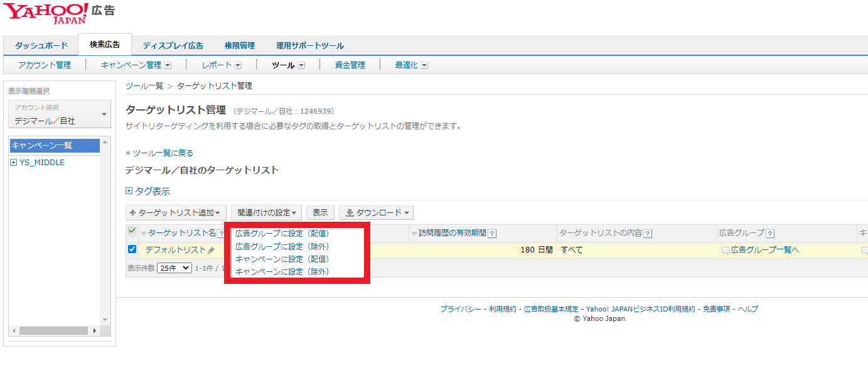Click sidebar horizontal scroll left arrow
This screenshot has width=868, height=380.
coord(14,330)
